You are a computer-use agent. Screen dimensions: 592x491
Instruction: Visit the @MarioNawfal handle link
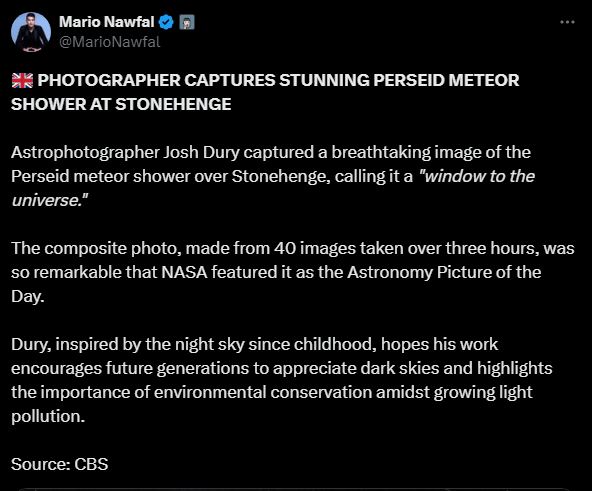point(110,42)
